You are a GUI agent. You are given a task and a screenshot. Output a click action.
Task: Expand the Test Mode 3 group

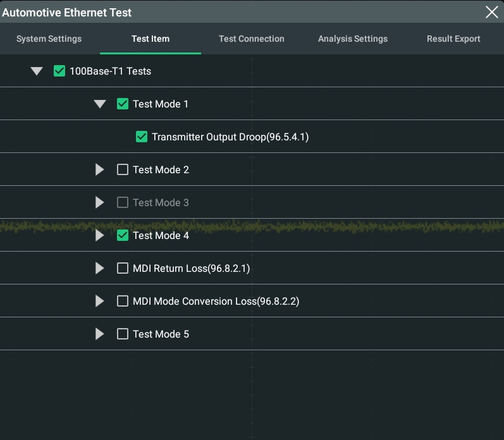point(100,202)
